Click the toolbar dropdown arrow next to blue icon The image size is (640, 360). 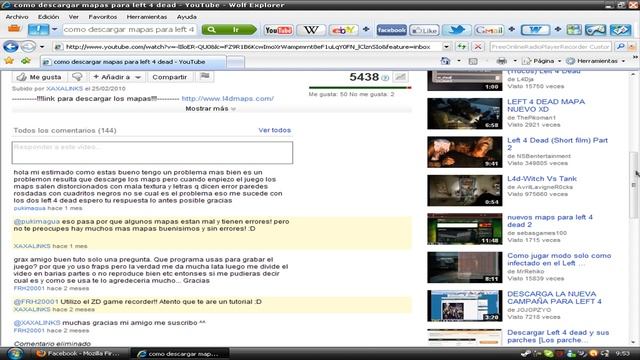coord(54,30)
